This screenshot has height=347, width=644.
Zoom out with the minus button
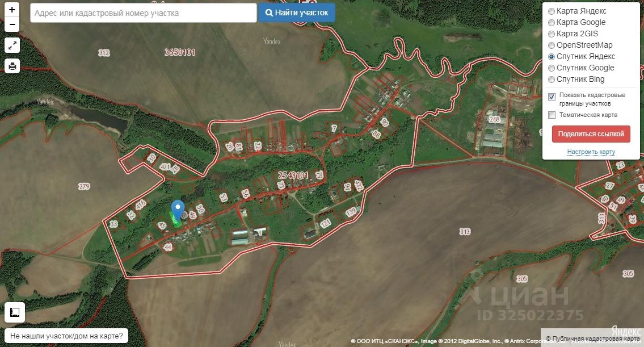coord(12,24)
